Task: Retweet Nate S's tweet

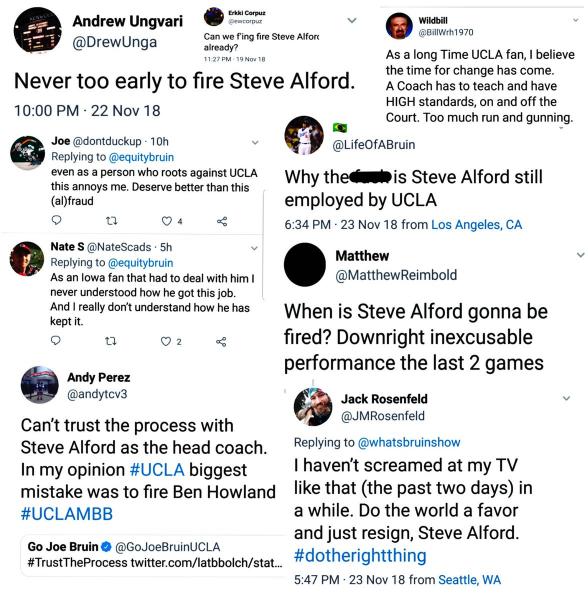Action: coord(110,341)
